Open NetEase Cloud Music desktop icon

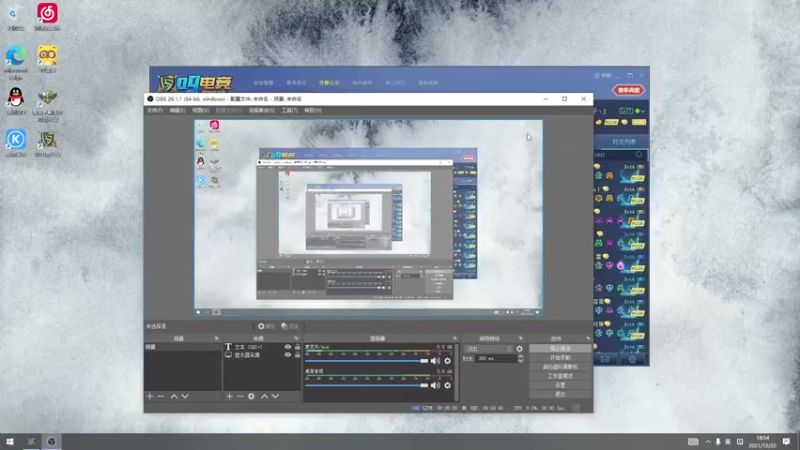(47, 17)
